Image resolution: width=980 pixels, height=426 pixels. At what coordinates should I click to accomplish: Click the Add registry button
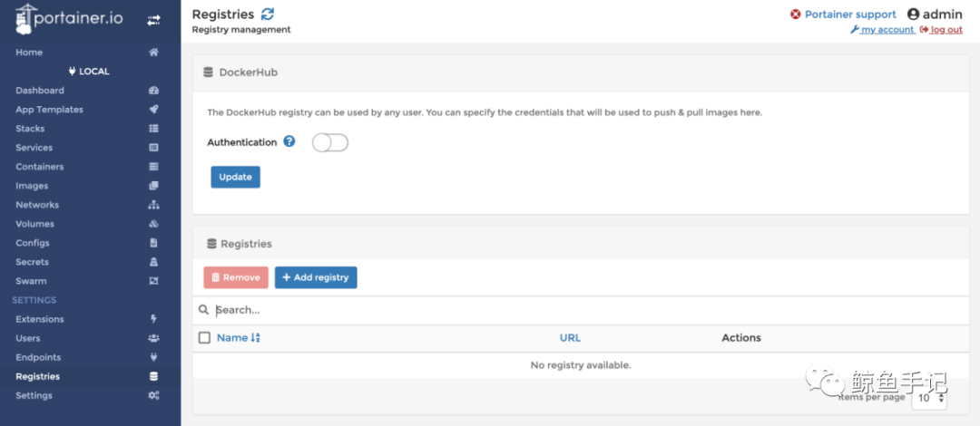(316, 277)
